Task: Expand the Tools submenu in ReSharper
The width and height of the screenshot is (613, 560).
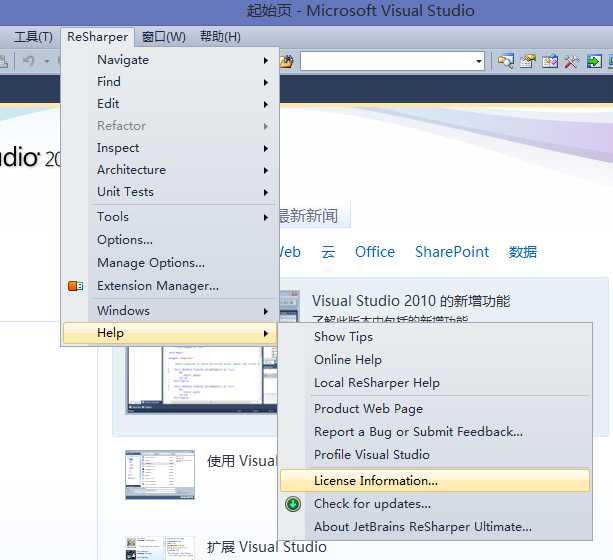Action: coord(170,217)
